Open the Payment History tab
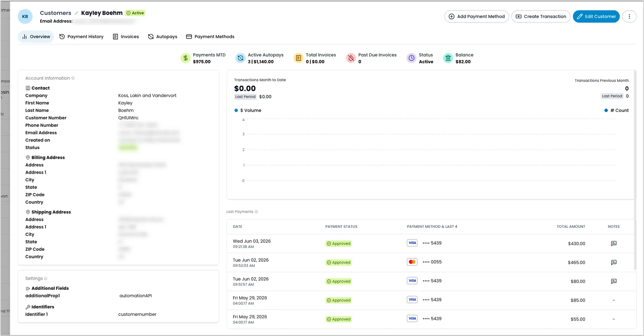 pyautogui.click(x=81, y=37)
